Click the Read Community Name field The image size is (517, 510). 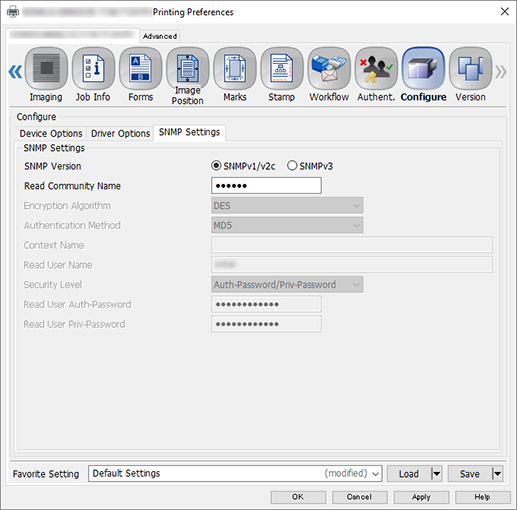266,186
